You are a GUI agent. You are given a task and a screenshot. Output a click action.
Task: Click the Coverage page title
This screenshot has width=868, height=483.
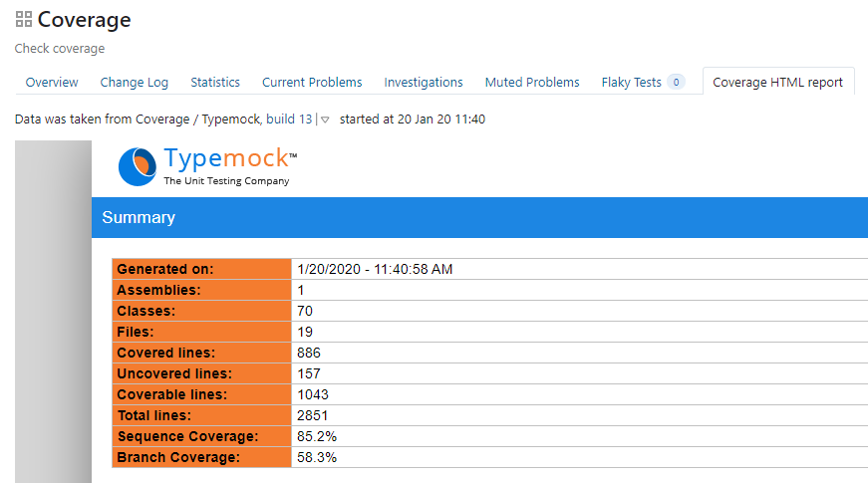tap(84, 19)
